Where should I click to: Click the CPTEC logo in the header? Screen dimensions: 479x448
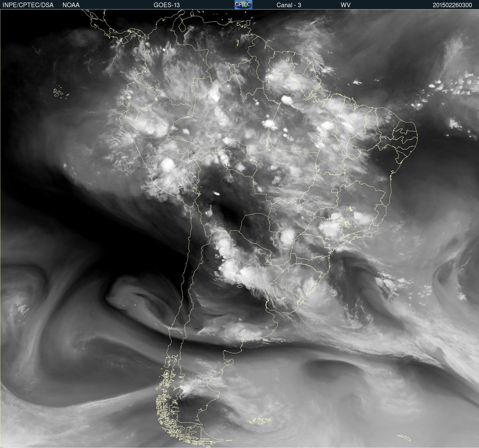pos(243,5)
